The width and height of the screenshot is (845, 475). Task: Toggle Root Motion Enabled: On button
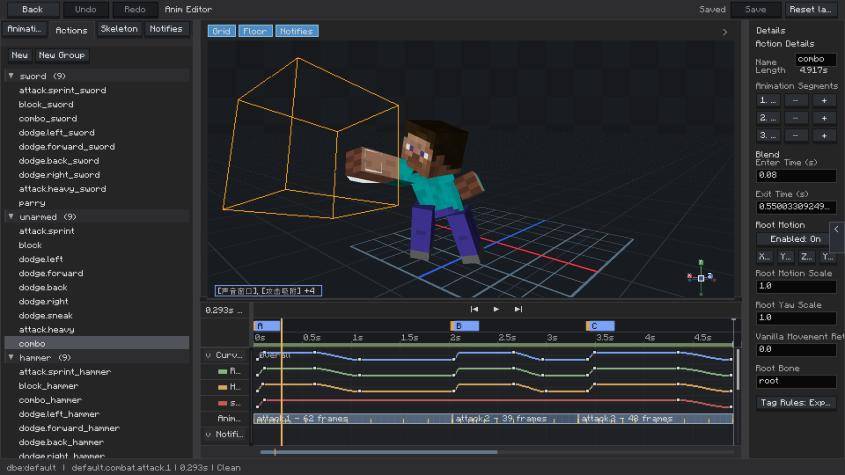pyautogui.click(x=795, y=239)
